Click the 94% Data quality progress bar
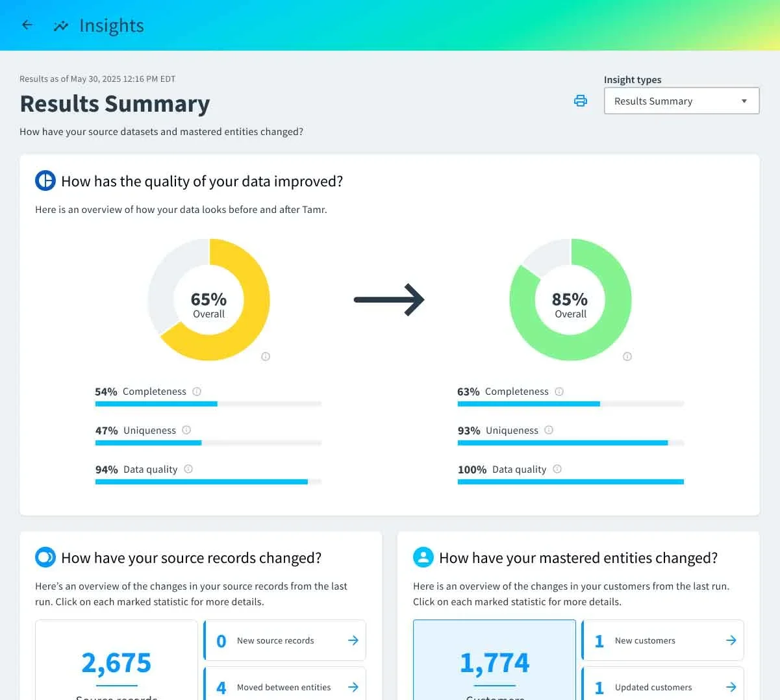780x700 pixels. [x=208, y=482]
